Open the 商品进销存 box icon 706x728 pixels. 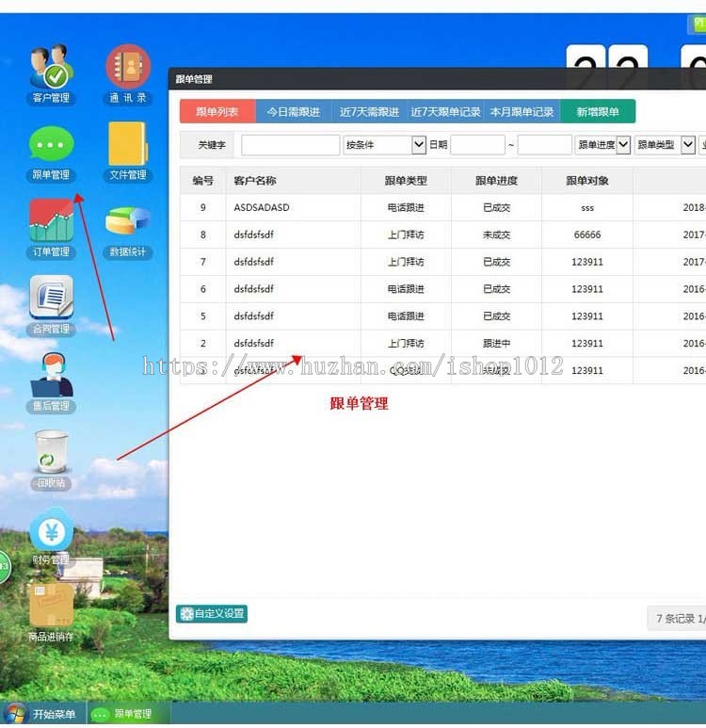pyautogui.click(x=51, y=613)
